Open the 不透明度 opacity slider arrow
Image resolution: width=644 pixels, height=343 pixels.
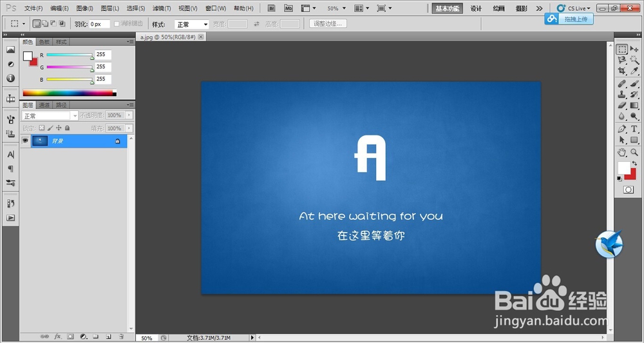[x=129, y=115]
